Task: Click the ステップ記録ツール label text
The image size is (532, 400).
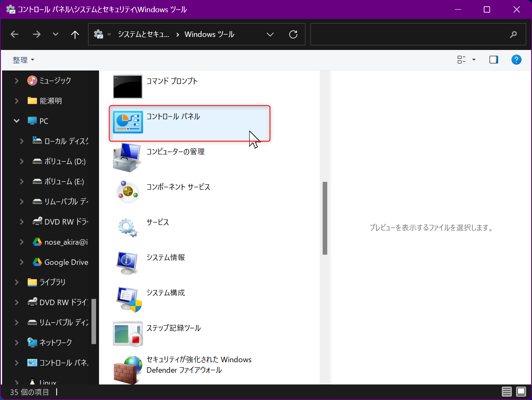Action: click(174, 328)
